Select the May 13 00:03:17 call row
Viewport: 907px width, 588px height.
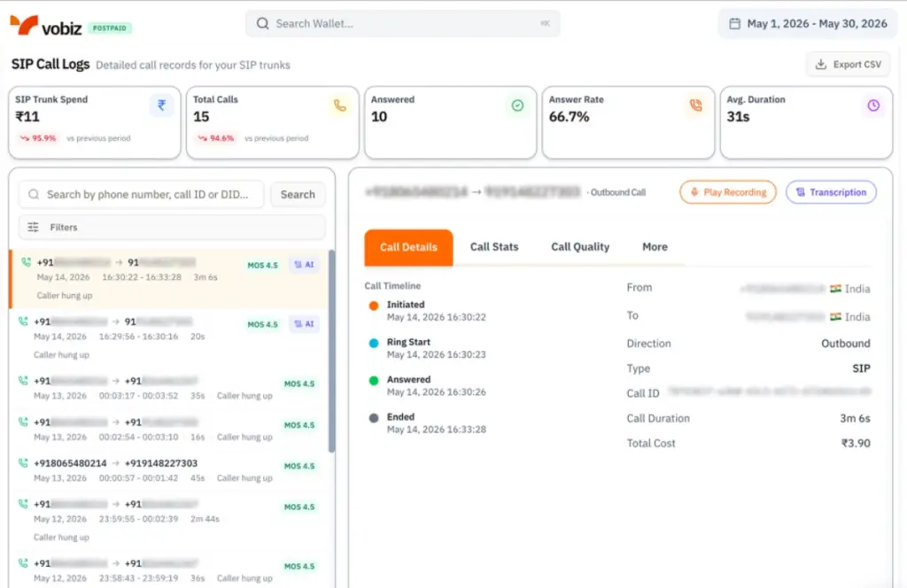pos(169,389)
